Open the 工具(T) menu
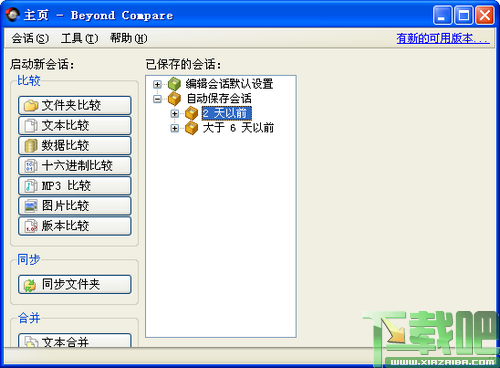 80,38
